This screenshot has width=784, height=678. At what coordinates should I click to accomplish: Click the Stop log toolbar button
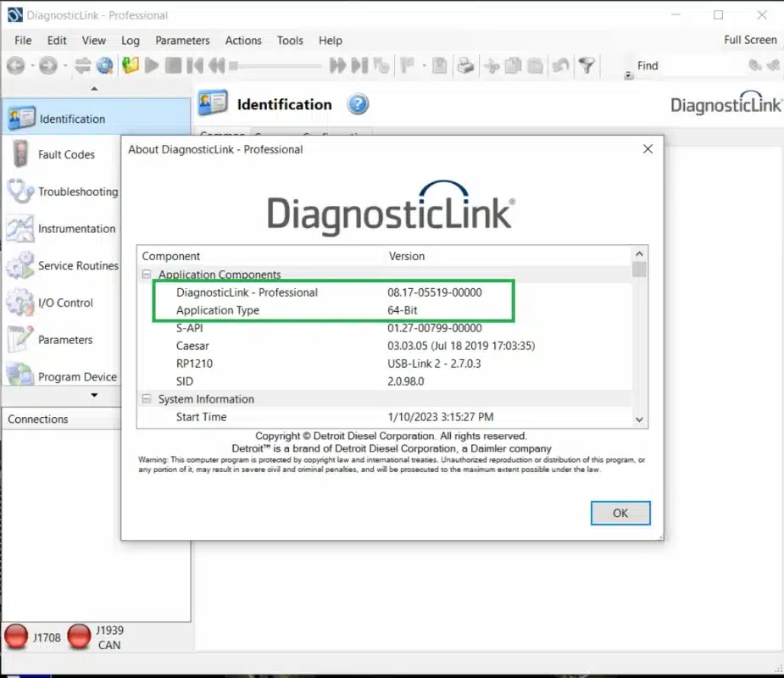click(x=174, y=65)
